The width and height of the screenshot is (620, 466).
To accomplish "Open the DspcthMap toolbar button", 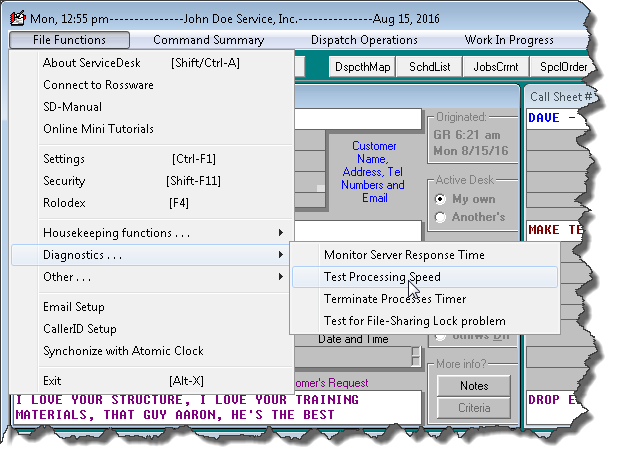I will pyautogui.click(x=361, y=67).
